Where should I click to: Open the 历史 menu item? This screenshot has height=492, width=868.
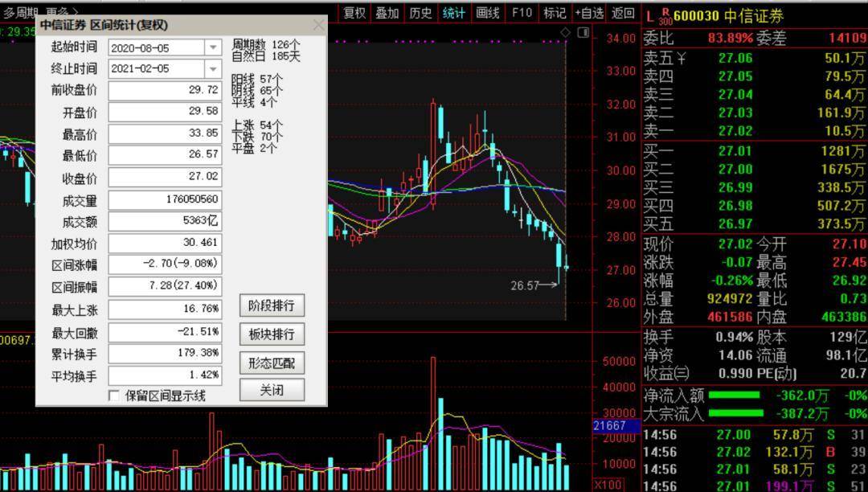click(420, 13)
